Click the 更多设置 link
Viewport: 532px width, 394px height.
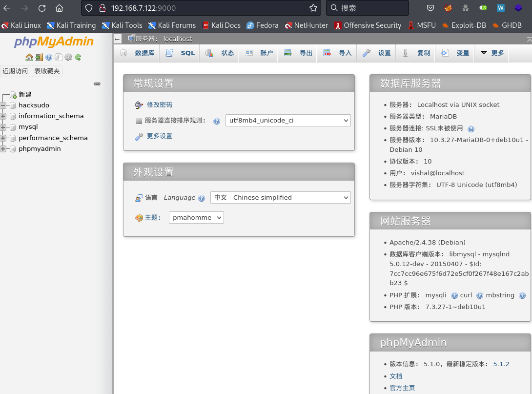(x=160, y=136)
